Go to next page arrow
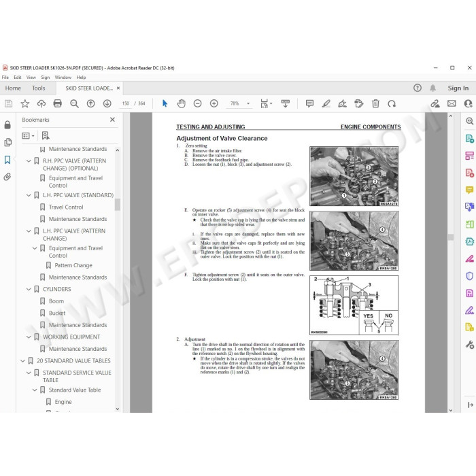 click(x=107, y=104)
